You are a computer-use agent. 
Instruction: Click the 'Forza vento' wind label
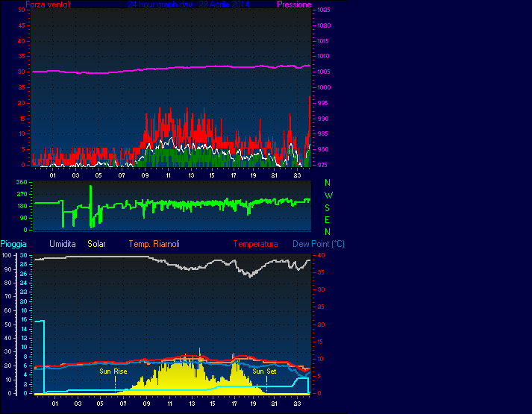[48, 4]
